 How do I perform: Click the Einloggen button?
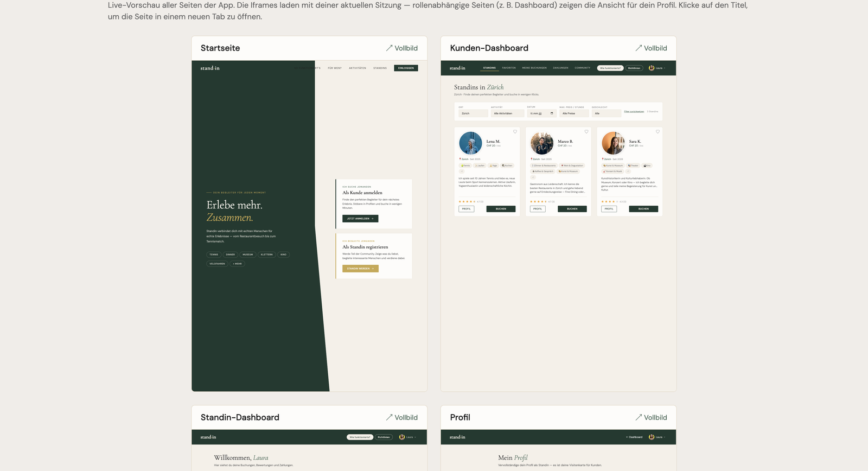(406, 68)
